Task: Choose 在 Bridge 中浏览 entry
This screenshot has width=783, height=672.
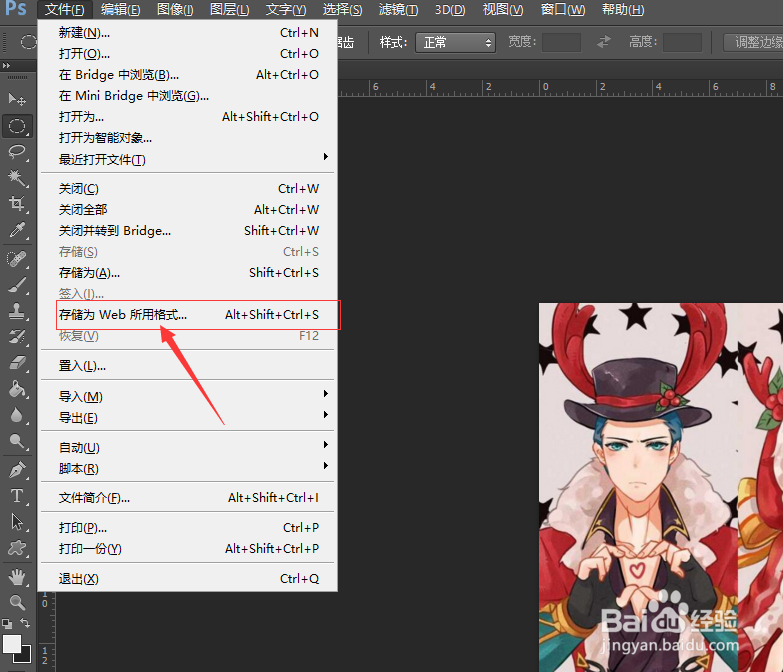Action: (188, 75)
